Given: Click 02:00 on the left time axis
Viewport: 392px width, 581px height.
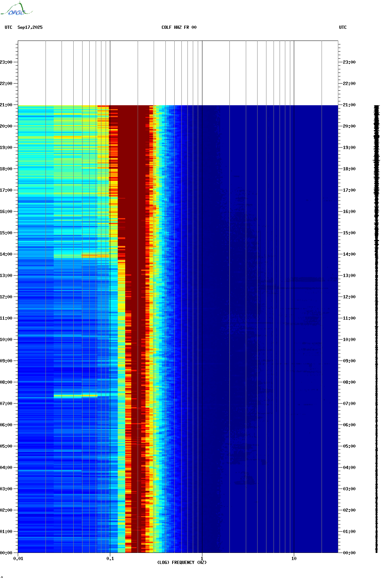Looking at the screenshot, I should pos(6,510).
